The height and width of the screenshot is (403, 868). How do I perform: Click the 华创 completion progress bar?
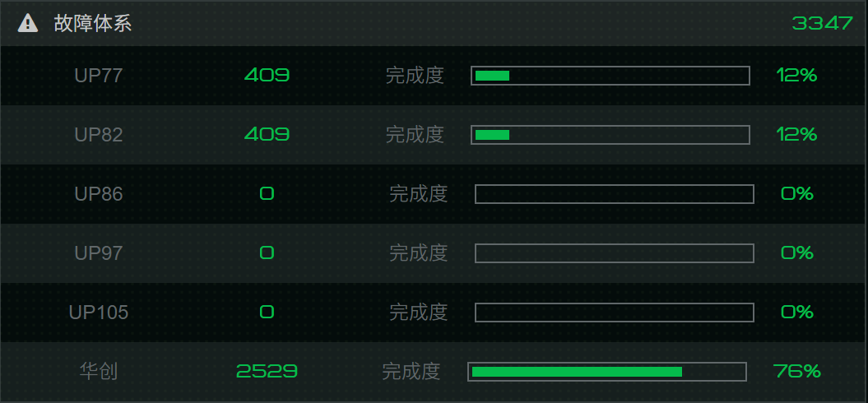pos(606,372)
